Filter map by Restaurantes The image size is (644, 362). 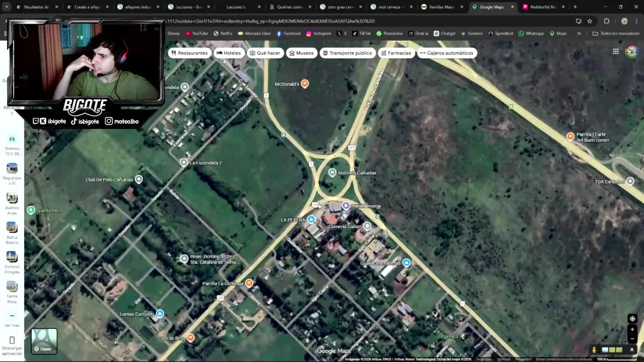click(189, 53)
